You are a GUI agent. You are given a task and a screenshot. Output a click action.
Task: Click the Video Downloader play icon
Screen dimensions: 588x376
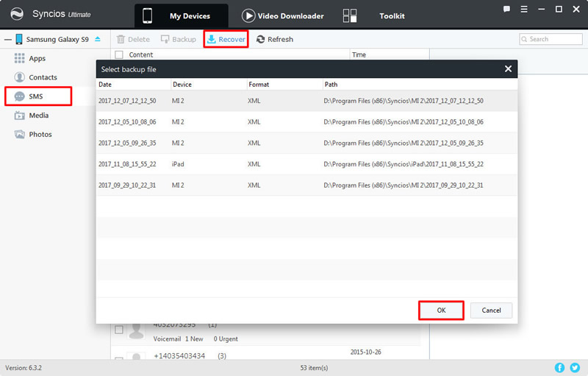pos(248,15)
